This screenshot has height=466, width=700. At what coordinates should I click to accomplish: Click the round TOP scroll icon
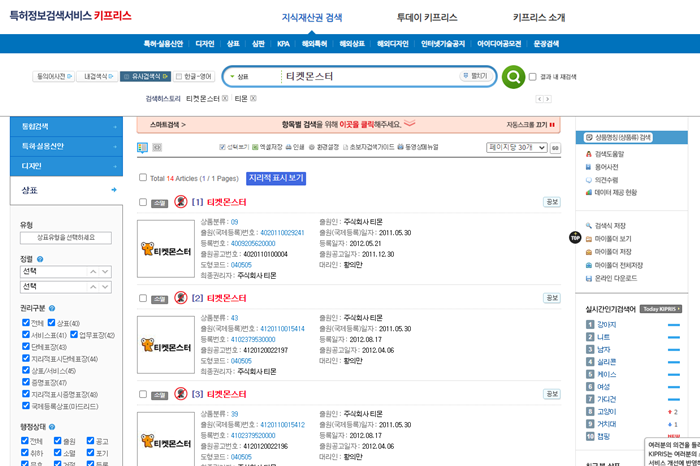[x=575, y=237]
